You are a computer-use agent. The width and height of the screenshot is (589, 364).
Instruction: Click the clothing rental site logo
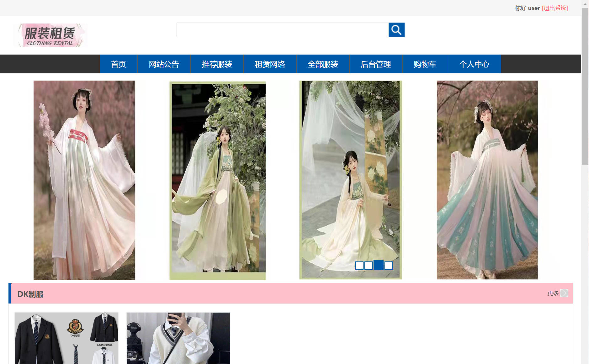click(x=50, y=35)
